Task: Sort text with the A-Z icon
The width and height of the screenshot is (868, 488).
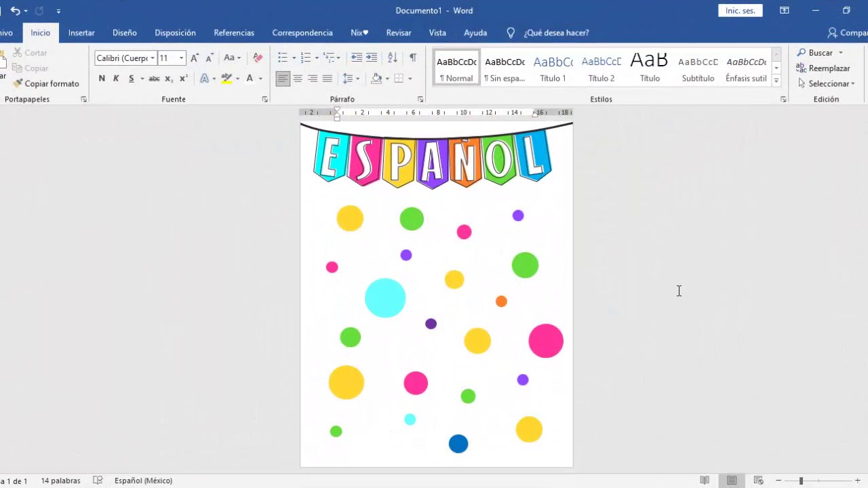Action: click(393, 58)
